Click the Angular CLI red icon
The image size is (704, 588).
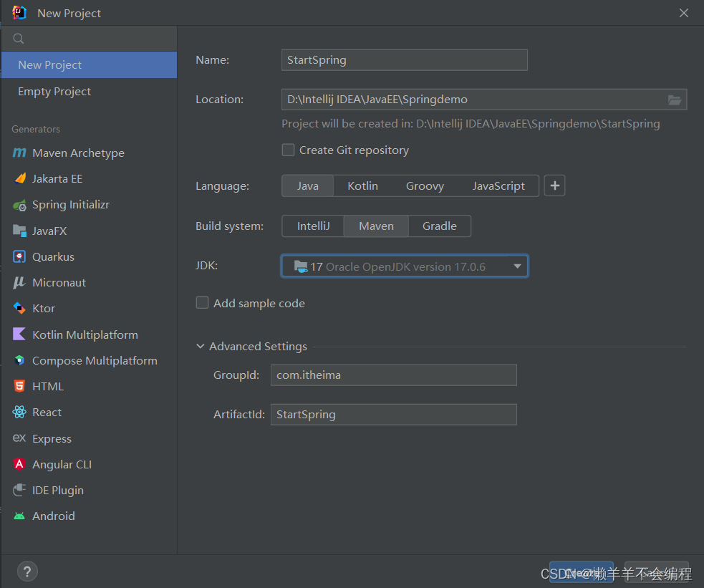(x=19, y=463)
